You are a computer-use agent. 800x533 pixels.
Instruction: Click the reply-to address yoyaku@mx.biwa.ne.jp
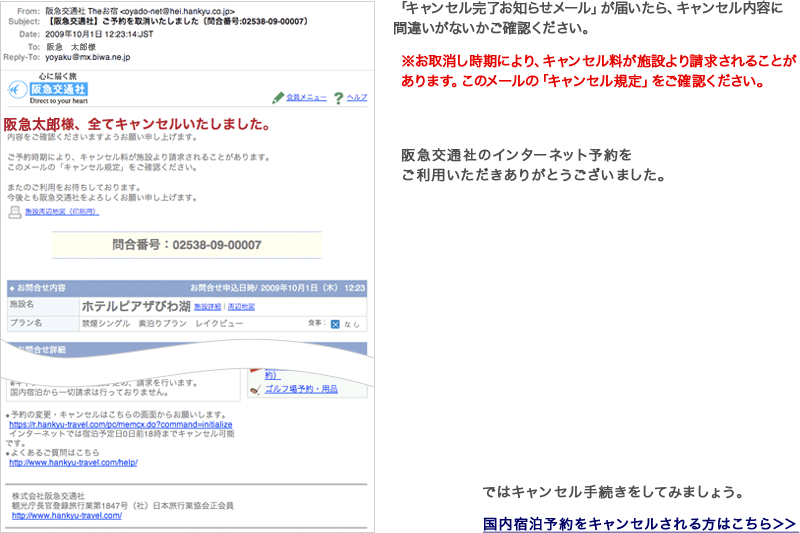[x=87, y=57]
